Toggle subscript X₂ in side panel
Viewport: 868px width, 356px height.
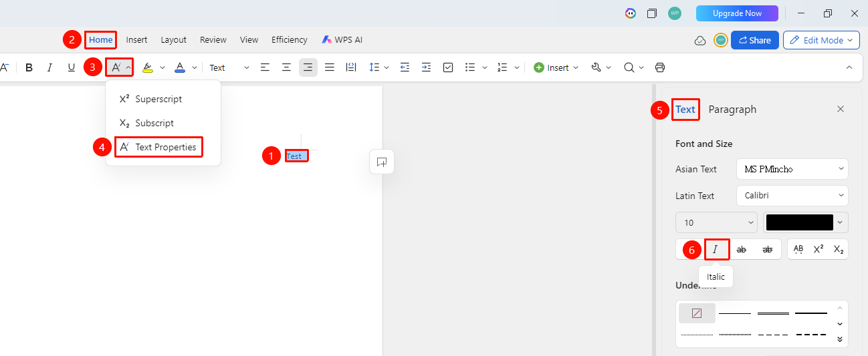click(839, 249)
